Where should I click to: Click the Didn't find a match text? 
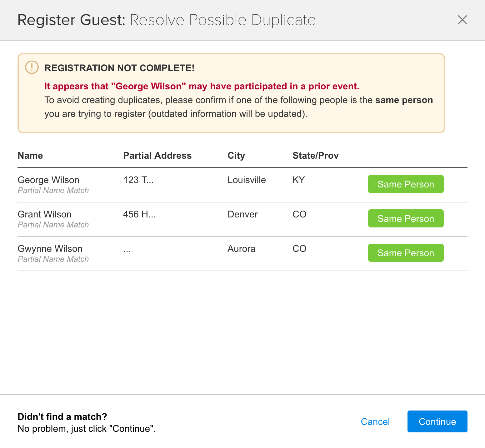pos(62,416)
